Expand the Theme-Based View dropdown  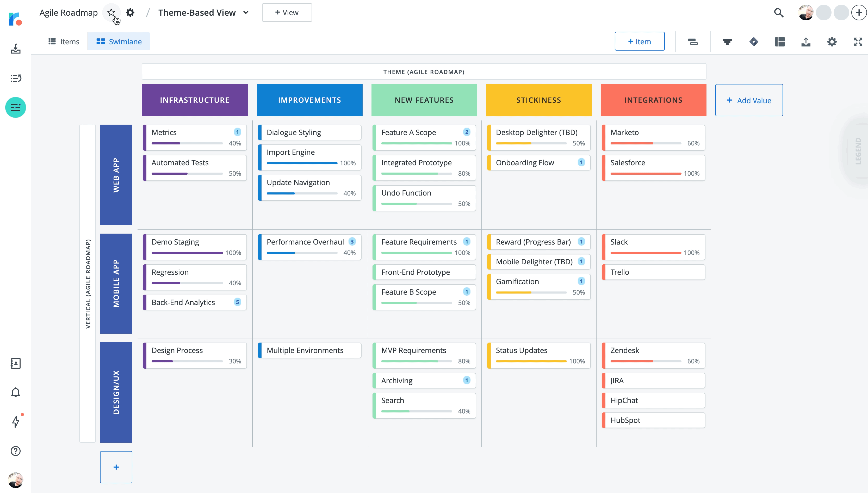pyautogui.click(x=246, y=13)
